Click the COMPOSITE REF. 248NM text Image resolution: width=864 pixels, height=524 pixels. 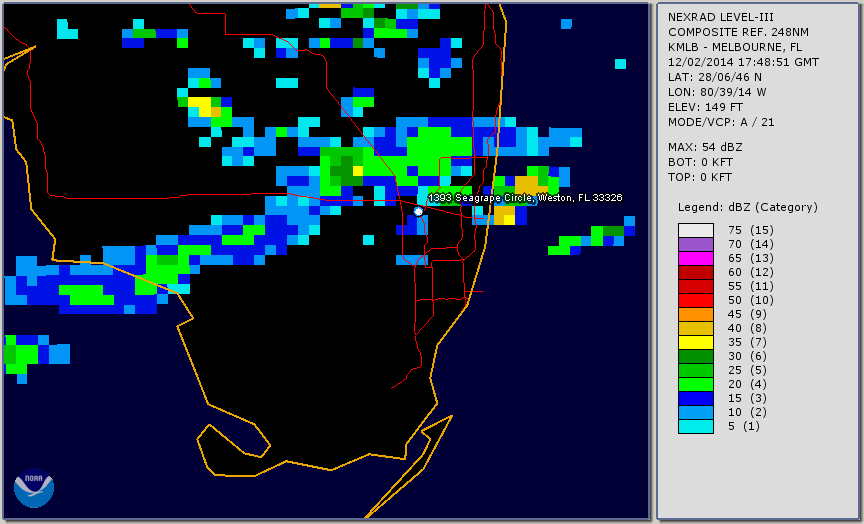pos(738,33)
